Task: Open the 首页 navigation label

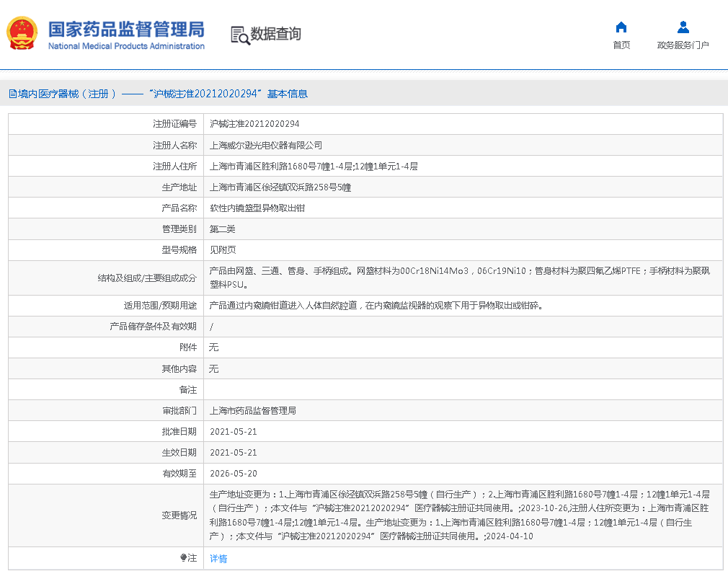Action: point(621,45)
